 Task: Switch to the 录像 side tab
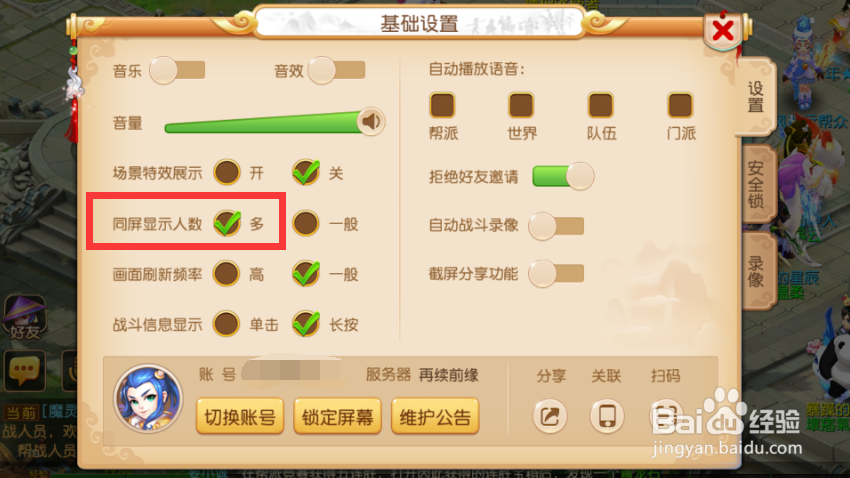(x=756, y=272)
